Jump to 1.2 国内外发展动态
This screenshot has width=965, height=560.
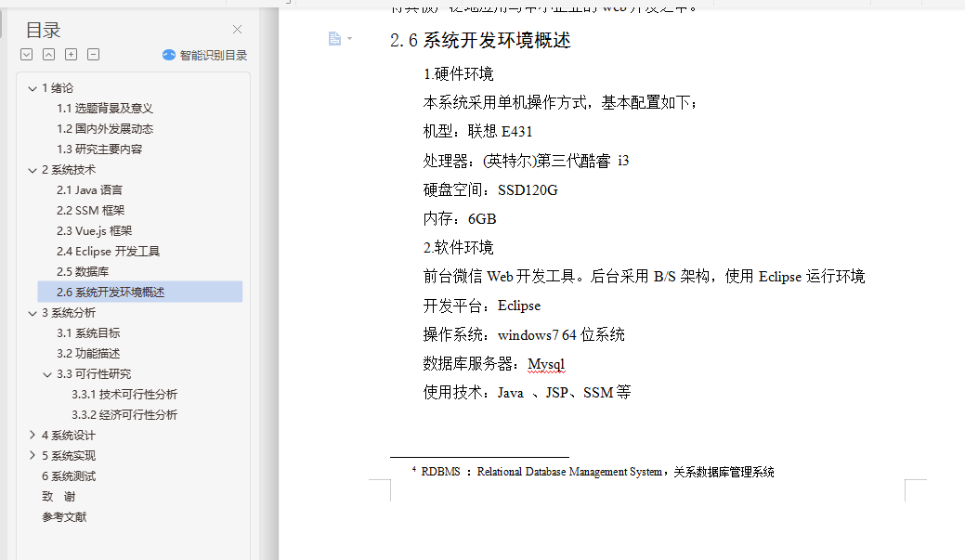point(105,128)
